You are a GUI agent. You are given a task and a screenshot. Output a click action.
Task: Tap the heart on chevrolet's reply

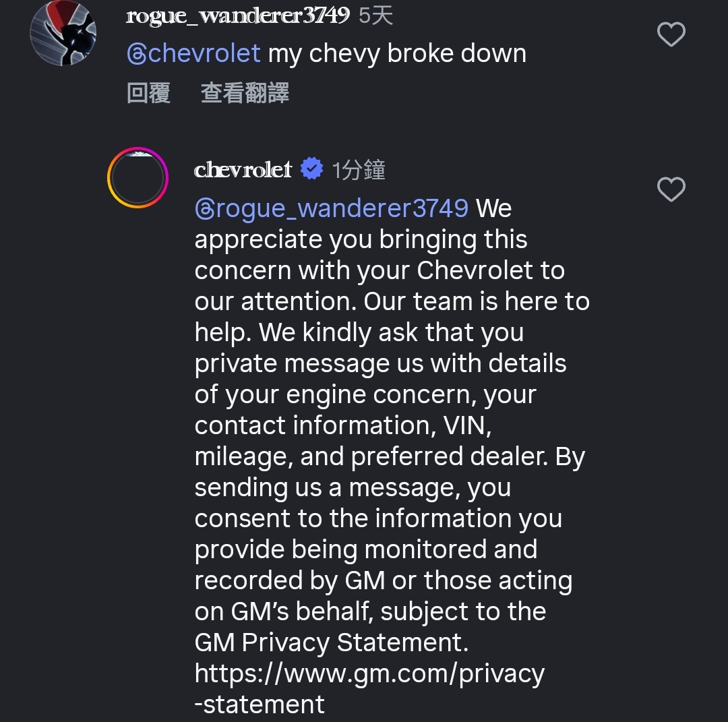[671, 190]
